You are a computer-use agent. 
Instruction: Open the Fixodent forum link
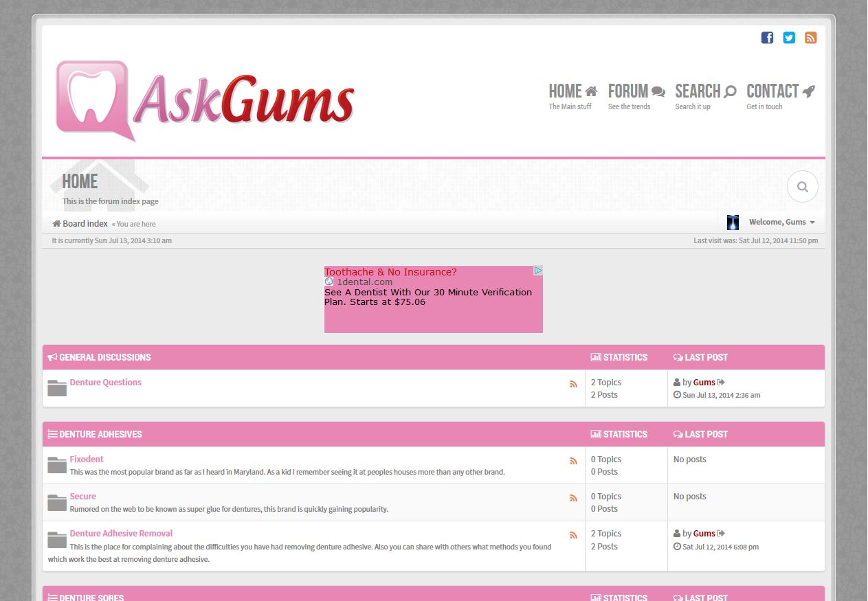pyautogui.click(x=87, y=460)
